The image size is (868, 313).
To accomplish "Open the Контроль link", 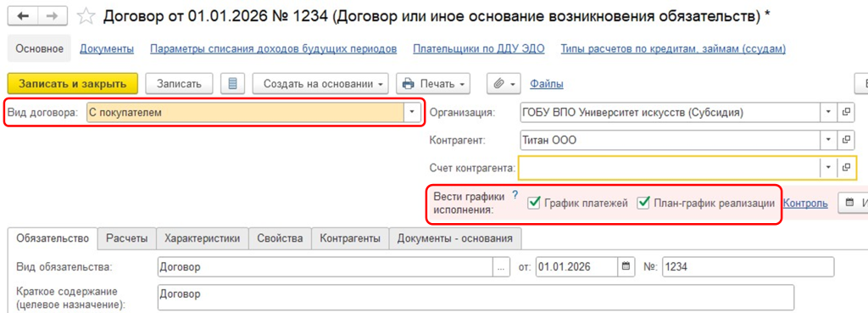I will [805, 204].
